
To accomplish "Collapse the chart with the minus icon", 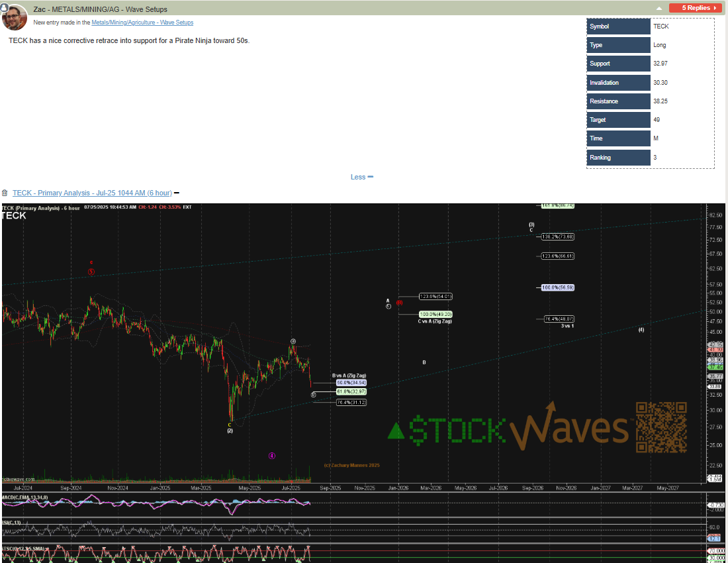I will 177,193.
